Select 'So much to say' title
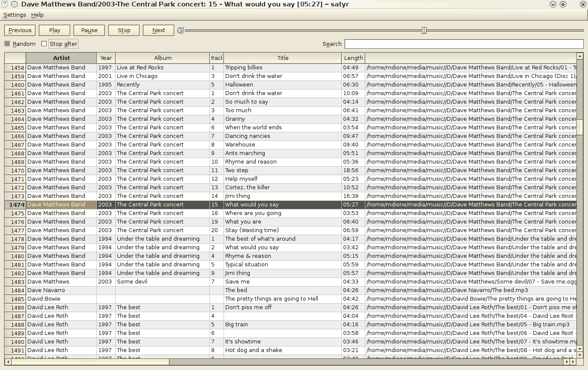588x370 pixels. pos(247,102)
